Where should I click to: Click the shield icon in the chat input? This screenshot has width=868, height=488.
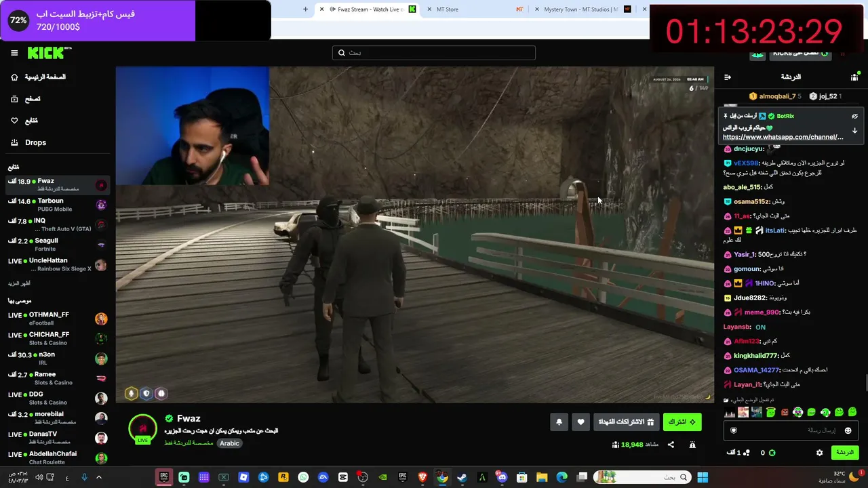pyautogui.click(x=733, y=430)
